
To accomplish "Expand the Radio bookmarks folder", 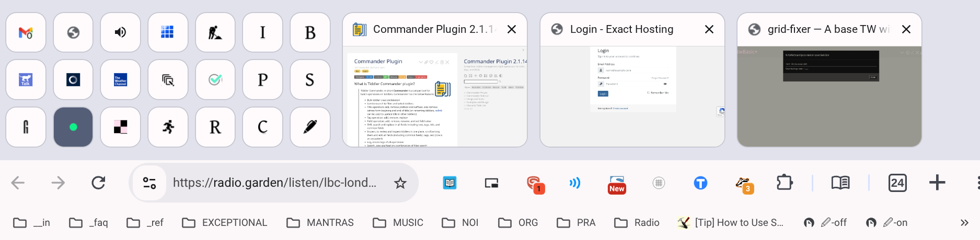I will pos(637,223).
